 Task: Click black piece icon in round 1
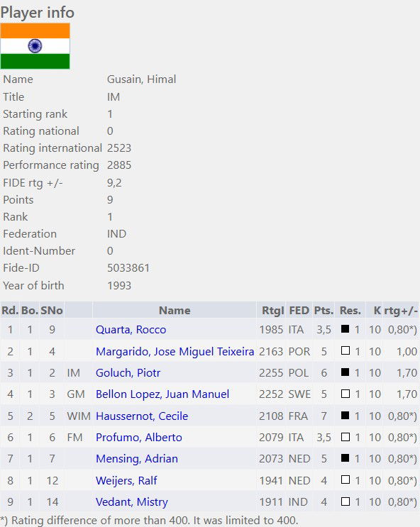click(345, 328)
